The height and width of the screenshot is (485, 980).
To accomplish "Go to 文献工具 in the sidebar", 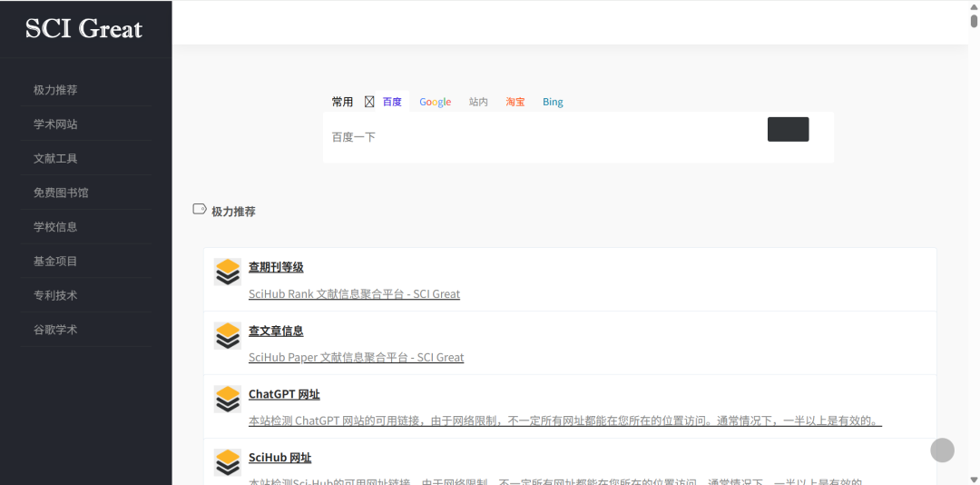I will point(55,158).
